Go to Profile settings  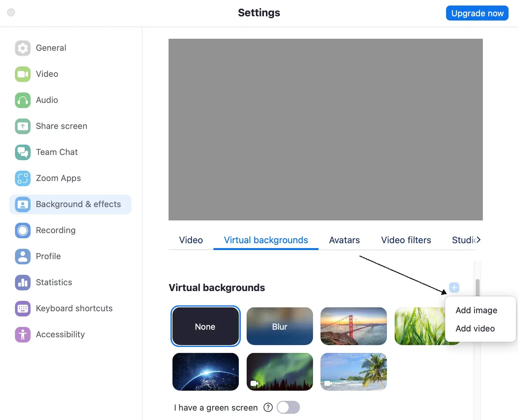coord(70,257)
